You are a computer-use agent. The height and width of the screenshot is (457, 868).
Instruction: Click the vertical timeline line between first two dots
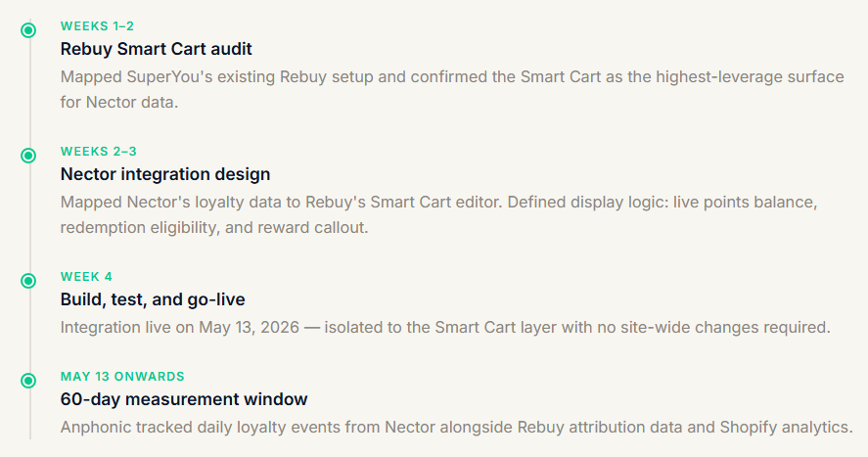[x=30, y=93]
